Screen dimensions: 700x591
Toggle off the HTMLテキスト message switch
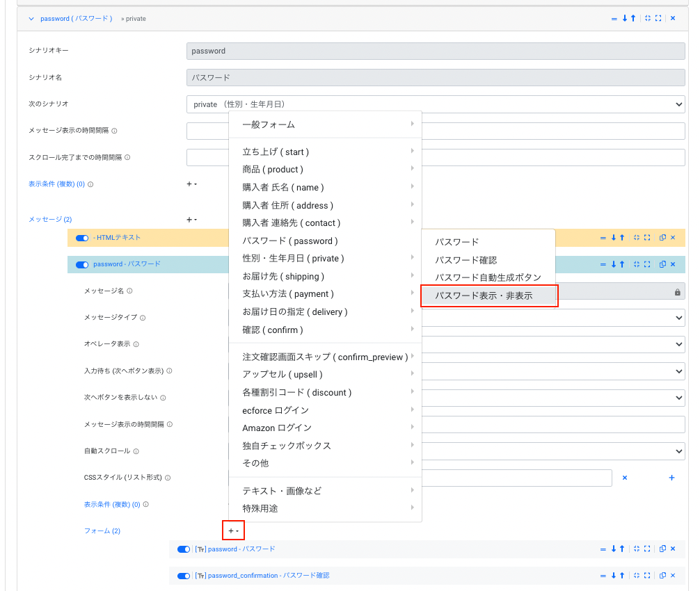tap(82, 238)
